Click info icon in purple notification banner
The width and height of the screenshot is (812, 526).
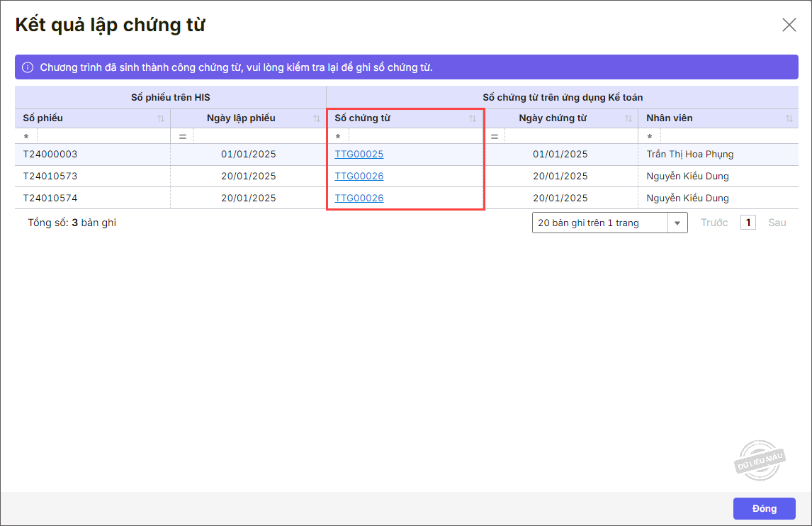(28, 67)
